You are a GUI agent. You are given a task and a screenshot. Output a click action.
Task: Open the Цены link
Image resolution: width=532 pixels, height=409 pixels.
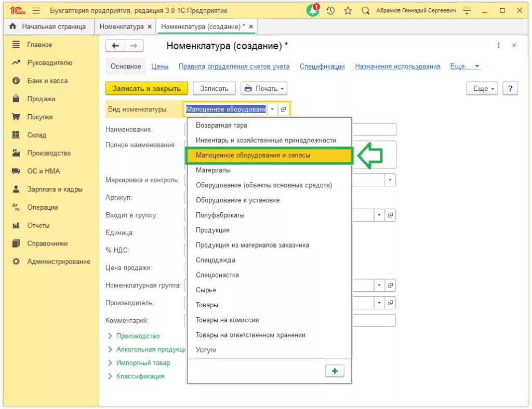[x=159, y=66]
